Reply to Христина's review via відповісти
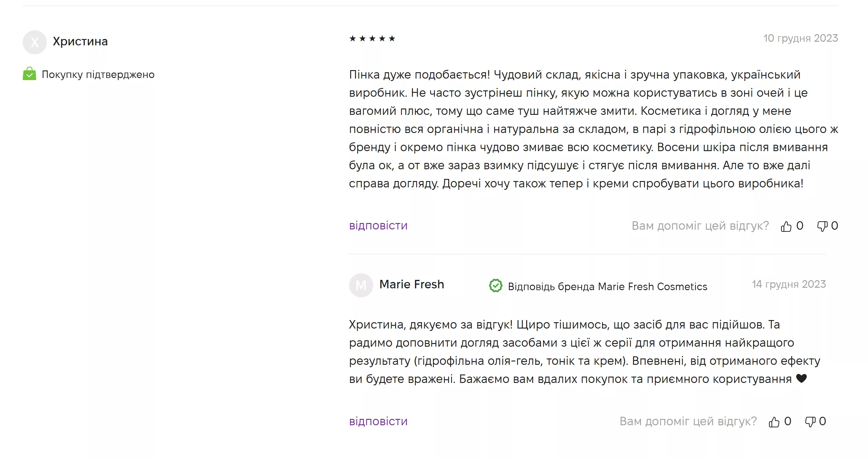Image resolution: width=868 pixels, height=460 pixels. (x=378, y=225)
